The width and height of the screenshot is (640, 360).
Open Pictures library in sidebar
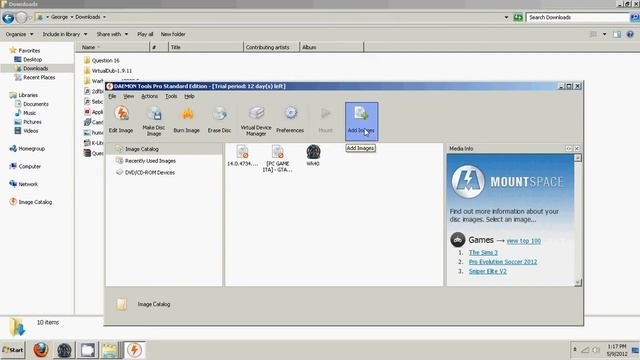tap(28, 122)
